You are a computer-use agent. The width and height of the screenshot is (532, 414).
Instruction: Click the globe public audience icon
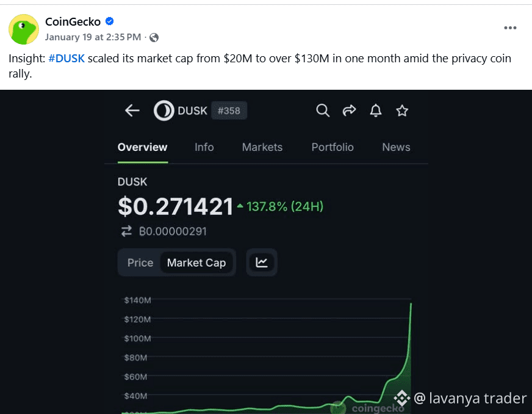coord(154,37)
